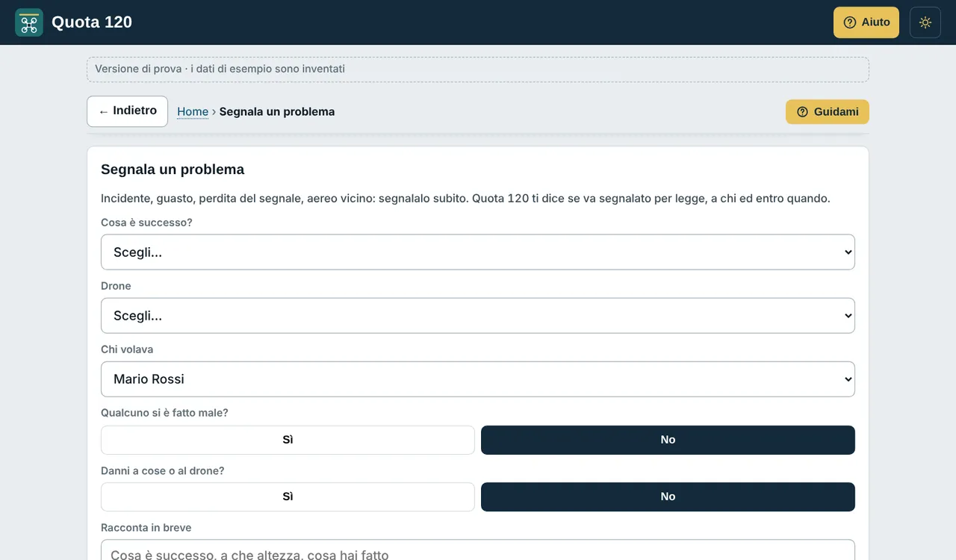Select No for 'Danni a cose o al drone?'
Image resolution: width=956 pixels, height=560 pixels.
(668, 497)
